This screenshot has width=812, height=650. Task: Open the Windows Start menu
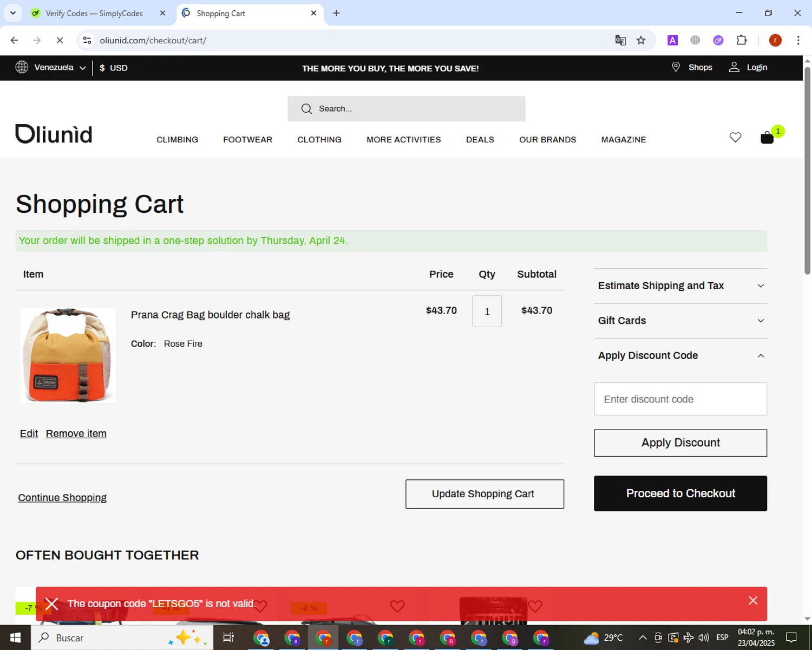(15, 638)
